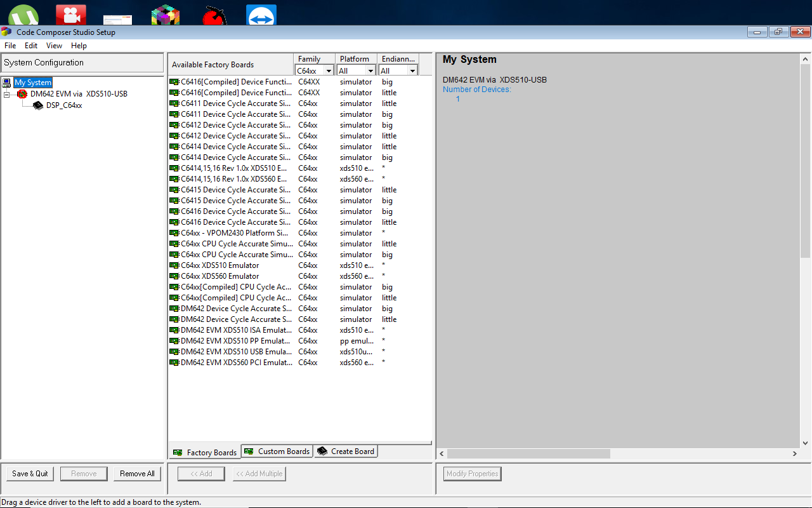Viewport: 812px width, 508px height.
Task: Open the colorful cube desktop icon
Action: click(166, 14)
